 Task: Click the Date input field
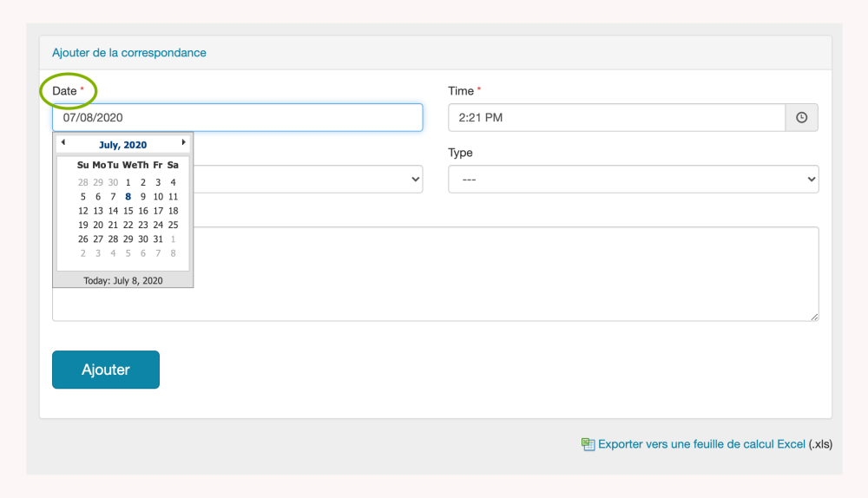(237, 118)
